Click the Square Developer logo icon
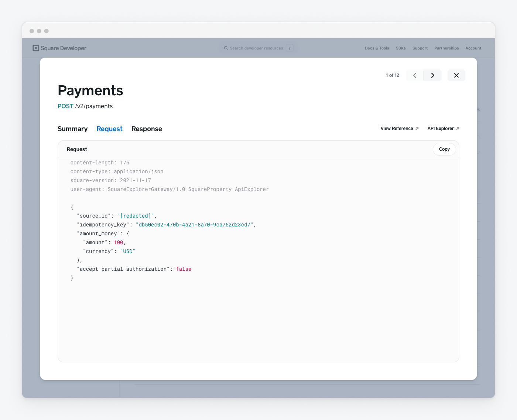 tap(36, 48)
